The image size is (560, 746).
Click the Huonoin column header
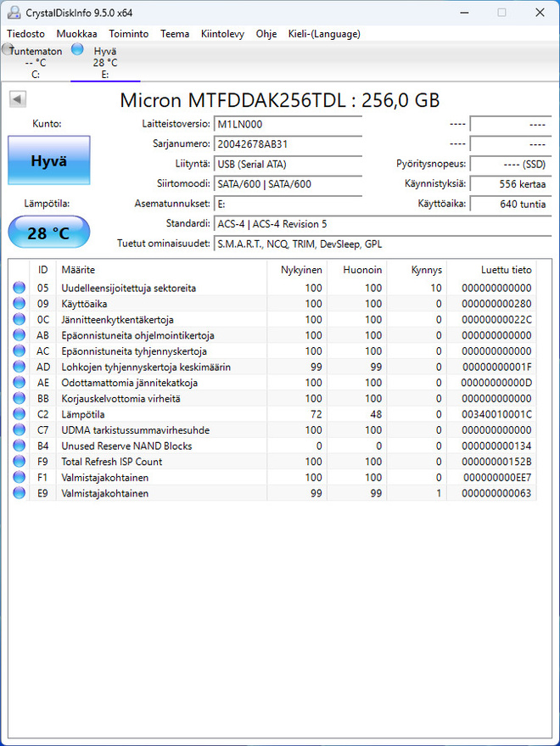(357, 270)
